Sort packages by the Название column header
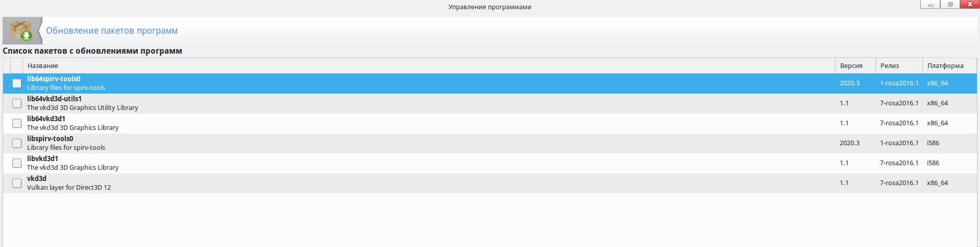Viewport: 980px width, 247px height. 43,66
